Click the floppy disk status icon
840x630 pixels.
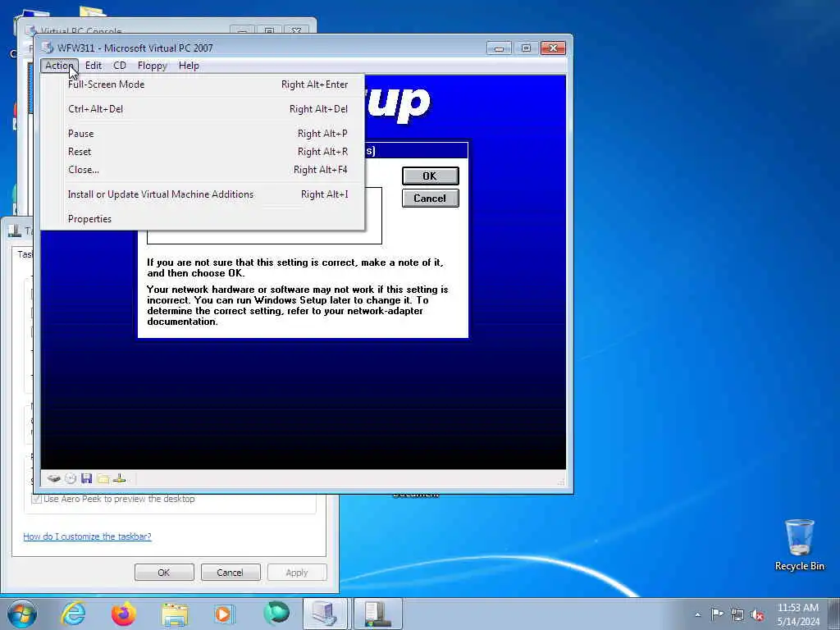click(x=86, y=478)
